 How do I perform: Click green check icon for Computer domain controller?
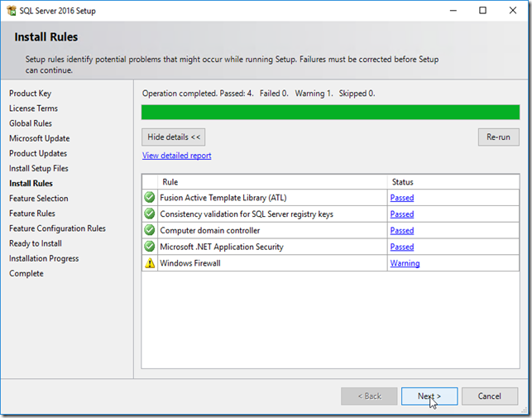149,230
